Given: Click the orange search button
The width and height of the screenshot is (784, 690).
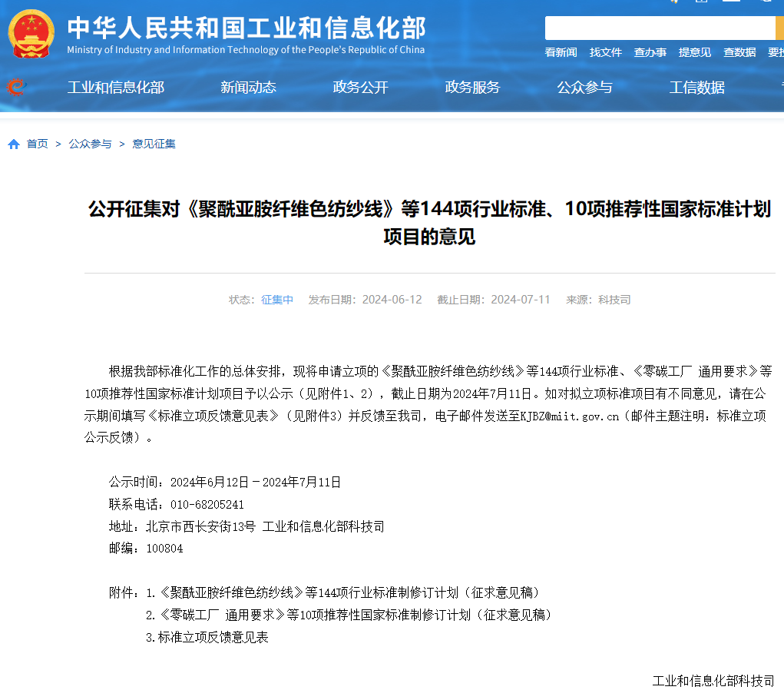Looking at the screenshot, I should tap(779, 28).
